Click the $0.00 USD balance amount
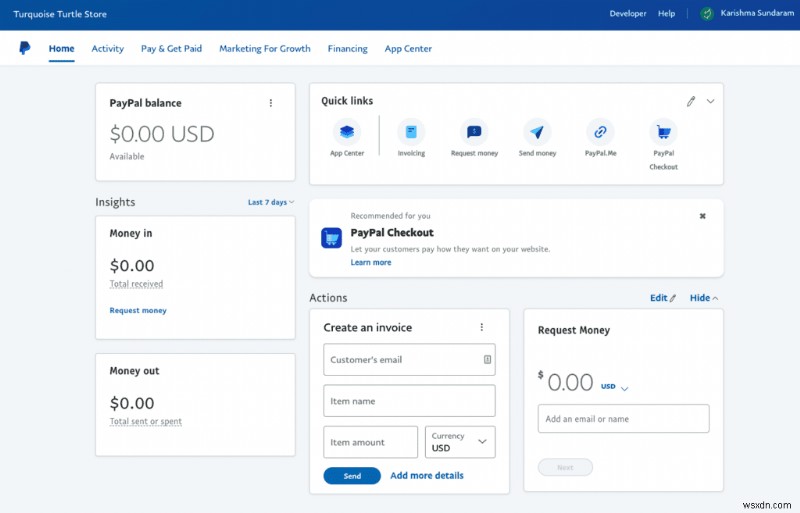The height and width of the screenshot is (513, 800). pos(162,134)
